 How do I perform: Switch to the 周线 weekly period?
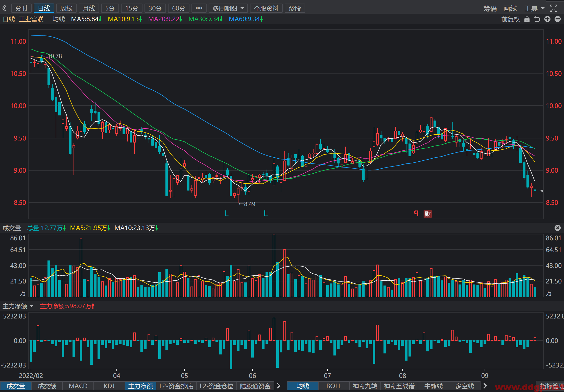coord(66,8)
